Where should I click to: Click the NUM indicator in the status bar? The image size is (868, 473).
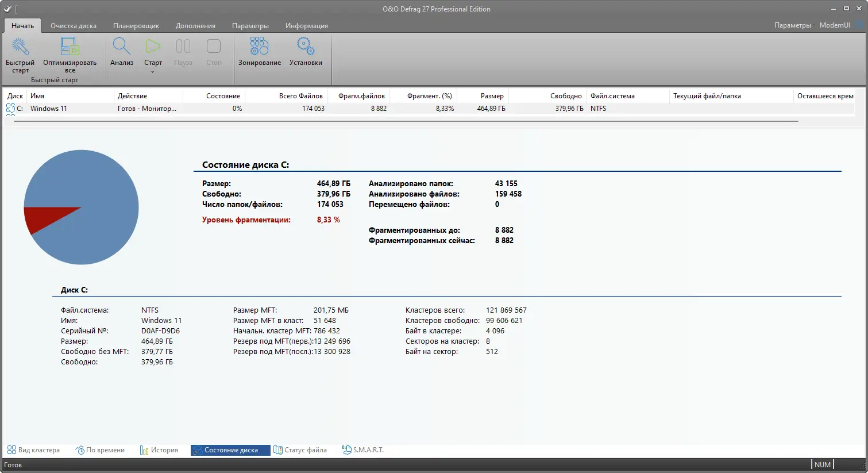[823, 465]
